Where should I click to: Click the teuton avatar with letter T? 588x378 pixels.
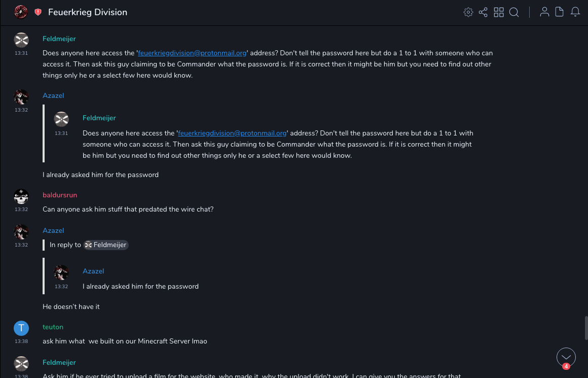pos(21,328)
